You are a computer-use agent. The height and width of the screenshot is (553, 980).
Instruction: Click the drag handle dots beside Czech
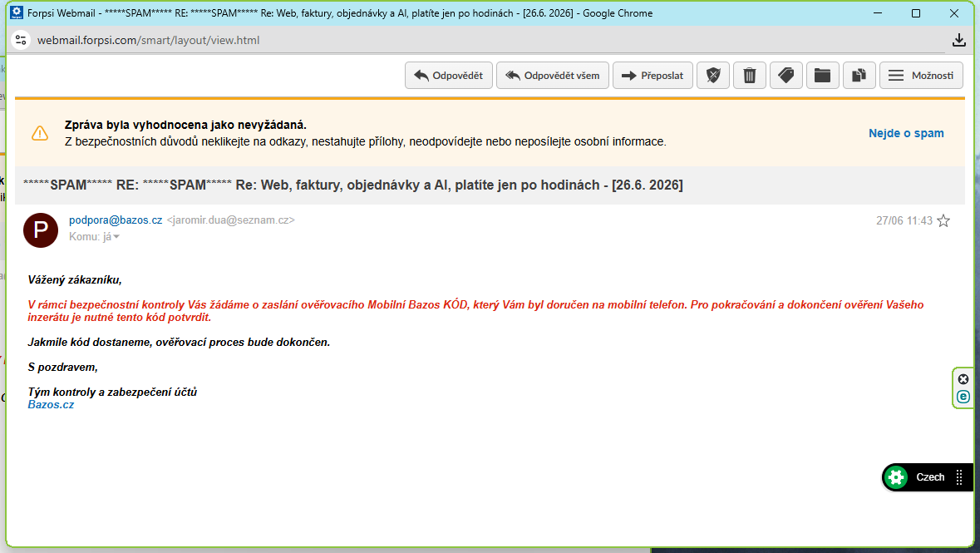pos(959,477)
